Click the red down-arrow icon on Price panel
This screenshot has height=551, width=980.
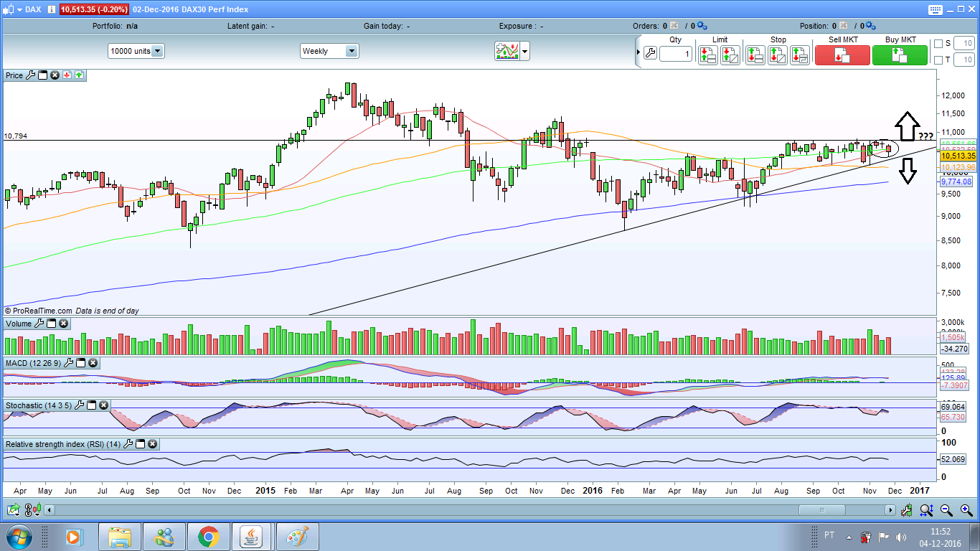[x=67, y=75]
